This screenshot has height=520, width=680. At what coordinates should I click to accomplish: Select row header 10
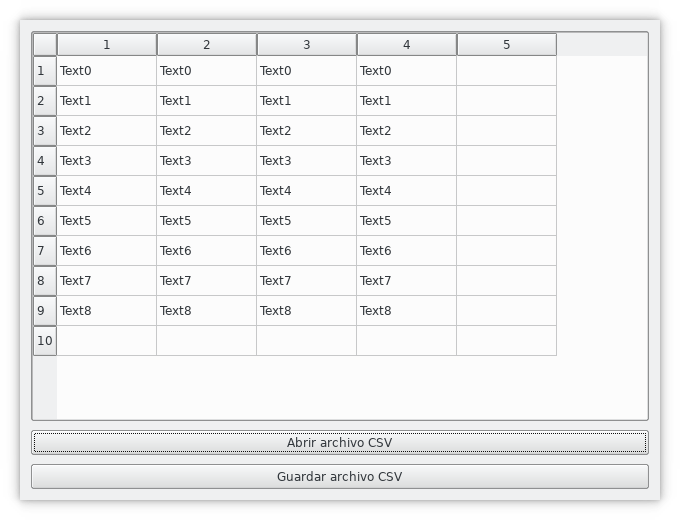[44, 341]
